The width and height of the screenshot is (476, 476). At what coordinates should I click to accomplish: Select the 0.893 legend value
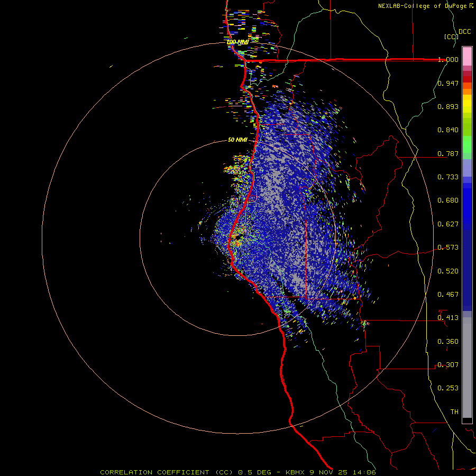448,106
